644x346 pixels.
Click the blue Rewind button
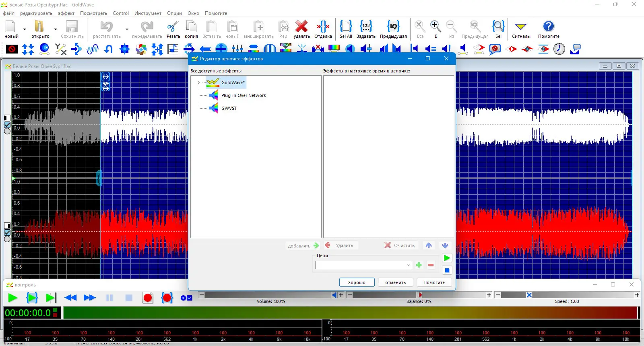click(70, 298)
